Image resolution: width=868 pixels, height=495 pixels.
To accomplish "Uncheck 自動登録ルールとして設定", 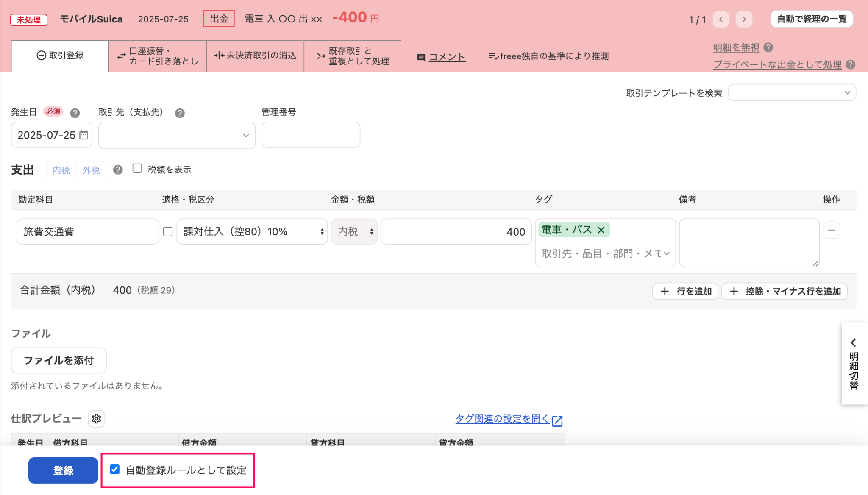I will pyautogui.click(x=114, y=469).
